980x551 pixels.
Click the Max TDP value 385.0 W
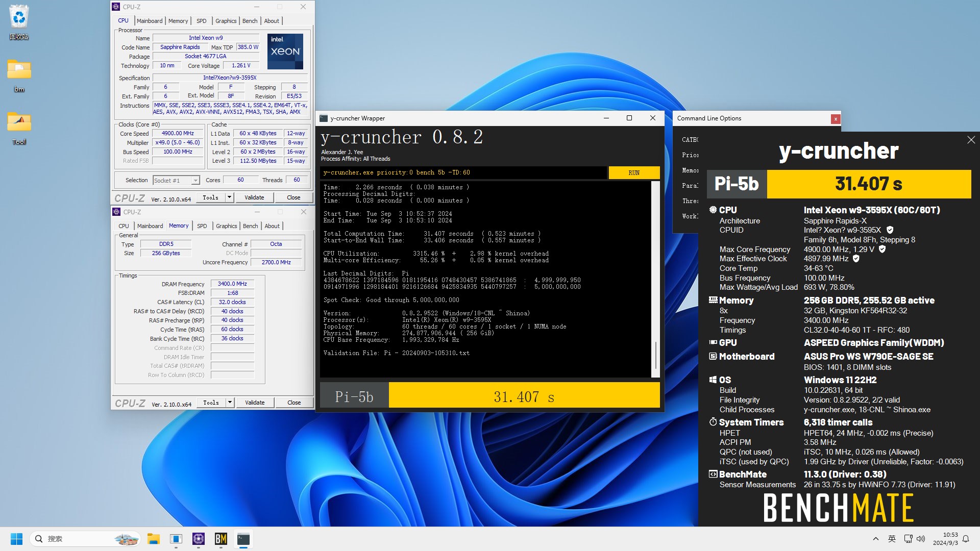pyautogui.click(x=248, y=47)
